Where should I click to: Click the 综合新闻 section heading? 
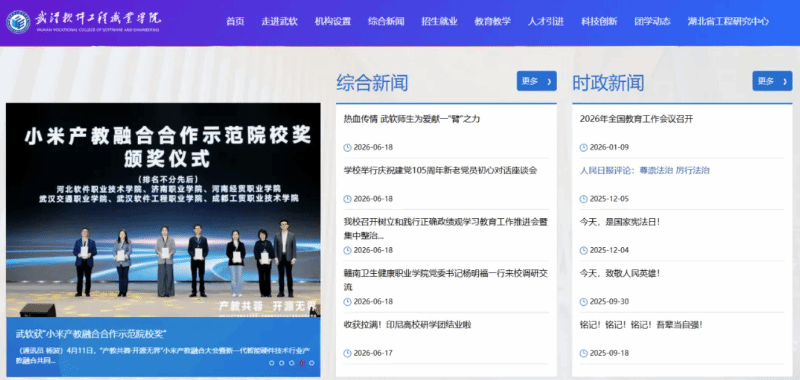372,83
